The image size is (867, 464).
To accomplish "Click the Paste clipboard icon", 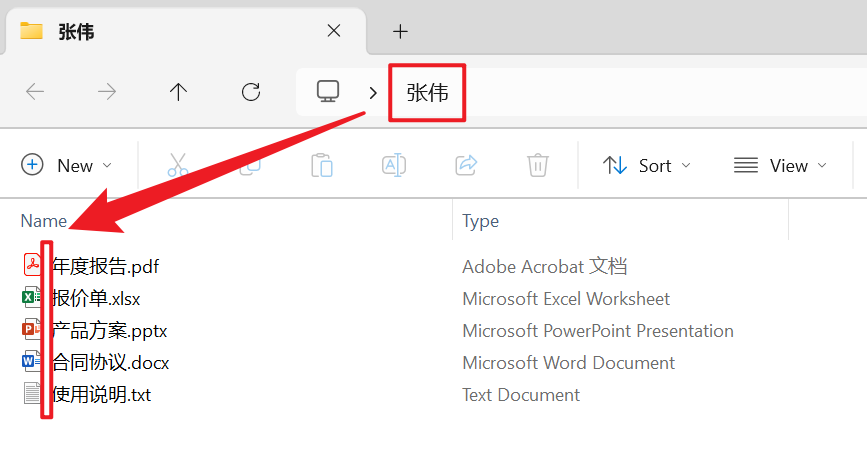I will (x=322, y=165).
